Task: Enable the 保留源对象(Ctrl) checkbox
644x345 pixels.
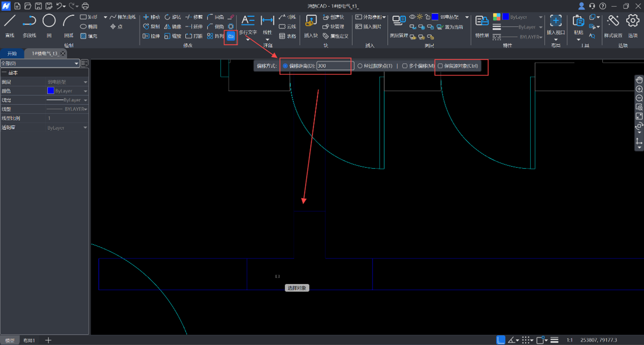Action: point(440,66)
